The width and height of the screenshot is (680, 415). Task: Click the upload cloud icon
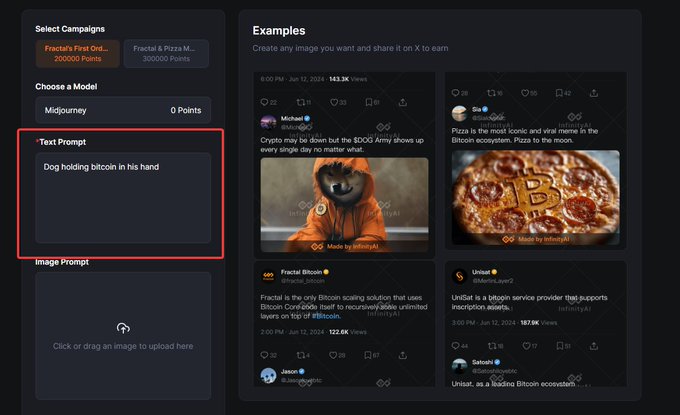[x=123, y=328]
